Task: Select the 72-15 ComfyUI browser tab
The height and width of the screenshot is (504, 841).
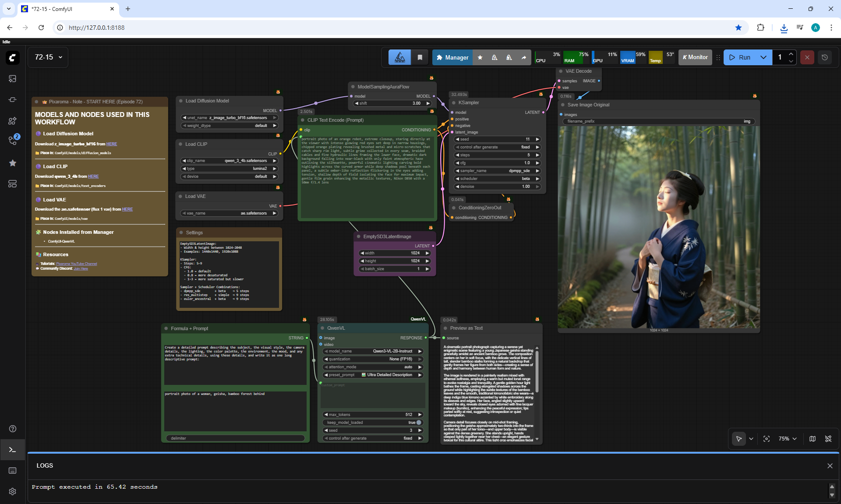Action: [x=66, y=9]
